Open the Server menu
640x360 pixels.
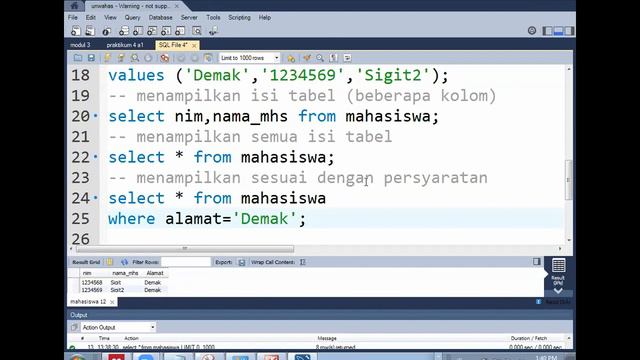pyautogui.click(x=189, y=18)
